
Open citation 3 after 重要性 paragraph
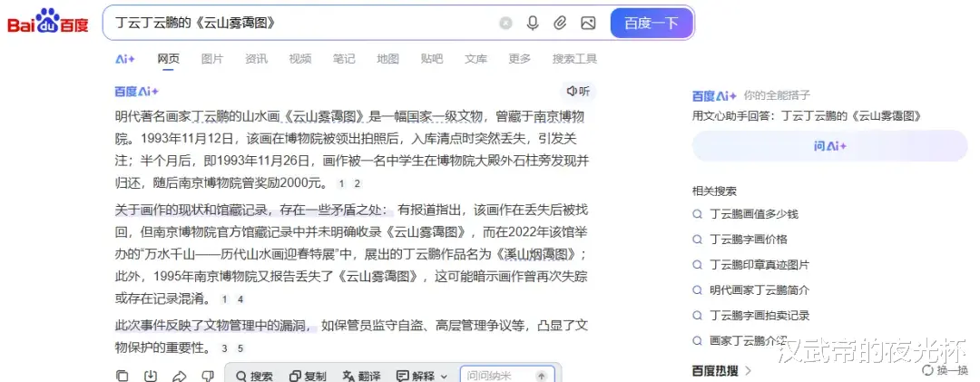click(224, 348)
